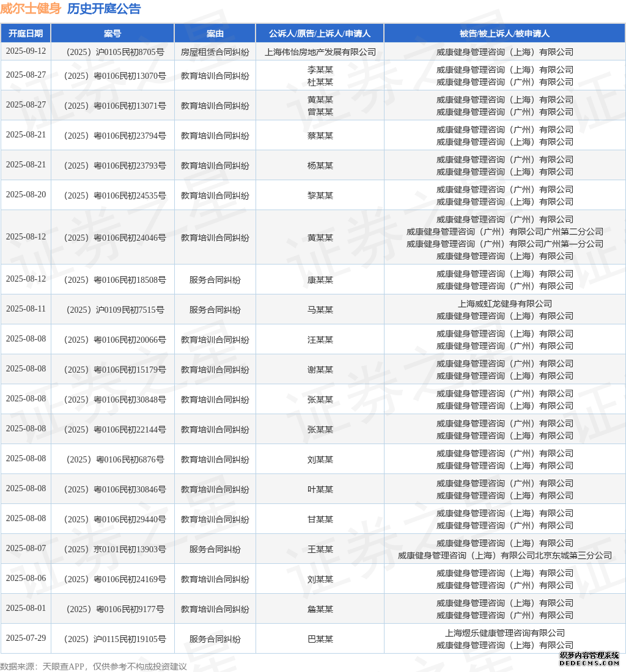
Task: Select case number (2025)粤0106民初20066号
Action: (x=115, y=340)
